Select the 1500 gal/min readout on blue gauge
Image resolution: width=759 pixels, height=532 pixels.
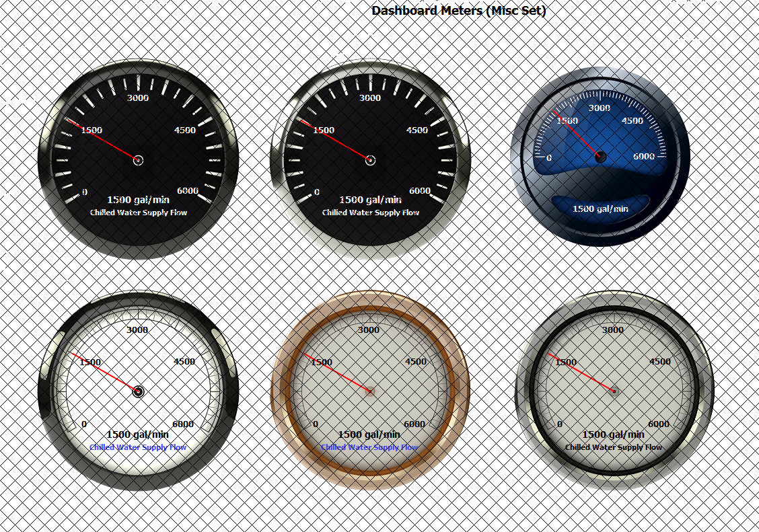point(600,208)
